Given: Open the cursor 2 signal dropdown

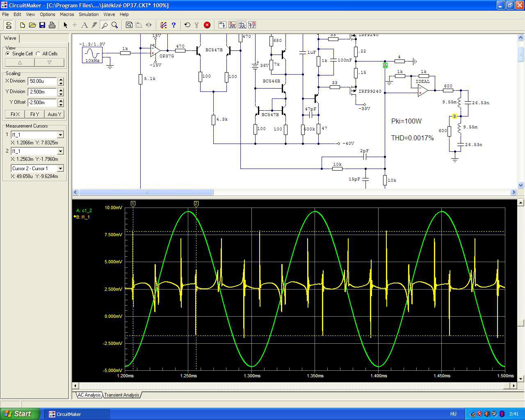Looking at the screenshot, I should (x=60, y=151).
